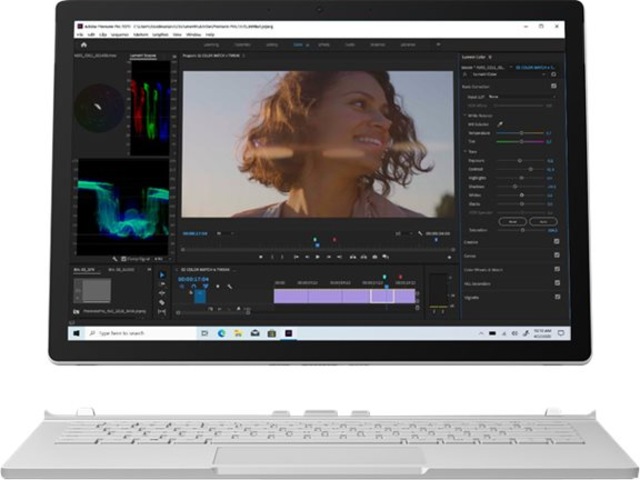Switch to the Color workspace tab
This screenshot has width=640, height=480.
point(298,45)
